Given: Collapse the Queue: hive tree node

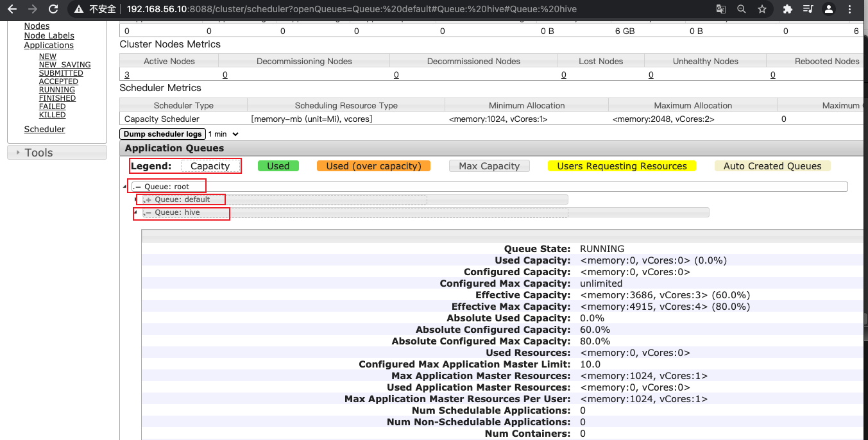Looking at the screenshot, I should tap(135, 212).
